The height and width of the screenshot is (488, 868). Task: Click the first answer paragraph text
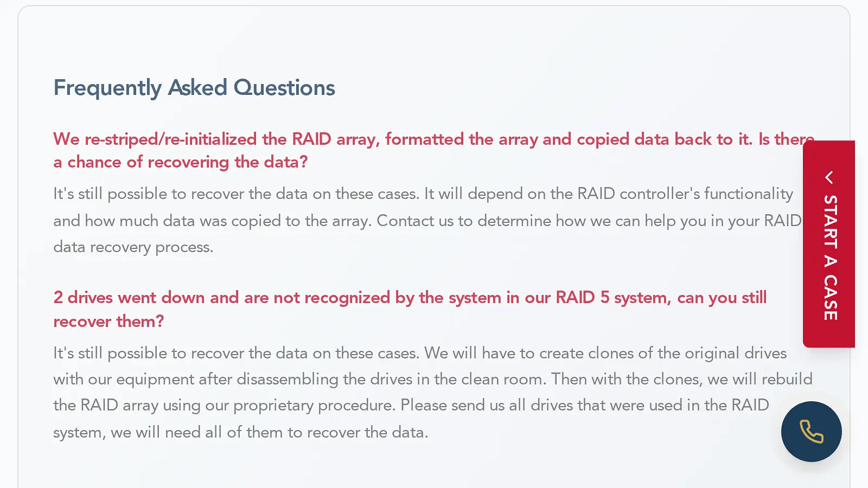(x=380, y=220)
